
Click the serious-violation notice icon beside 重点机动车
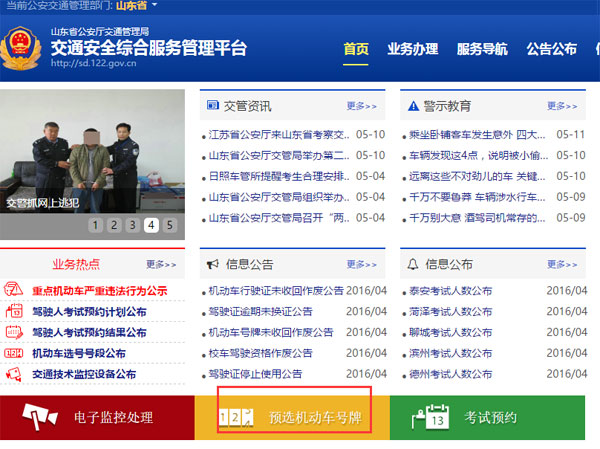pos(13,289)
